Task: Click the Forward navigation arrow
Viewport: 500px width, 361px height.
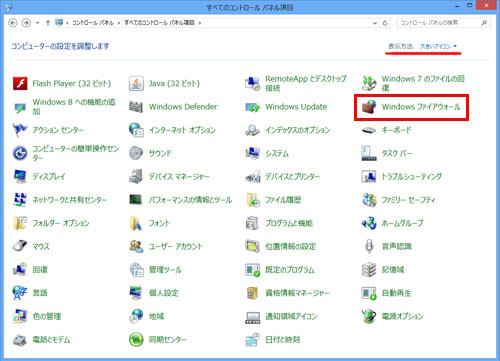Action: coord(26,23)
